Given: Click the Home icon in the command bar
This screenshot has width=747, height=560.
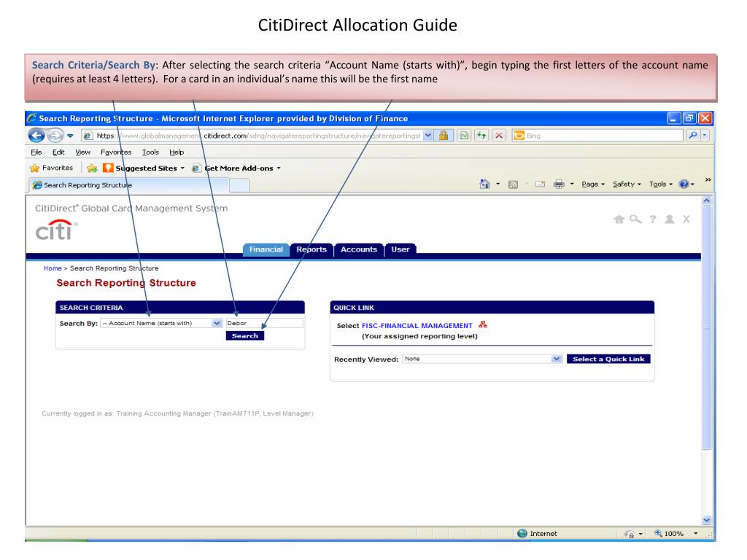Looking at the screenshot, I should click(484, 184).
